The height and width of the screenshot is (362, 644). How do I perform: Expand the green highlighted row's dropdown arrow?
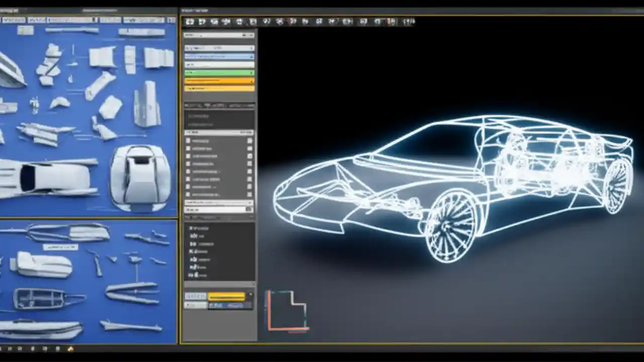click(252, 73)
